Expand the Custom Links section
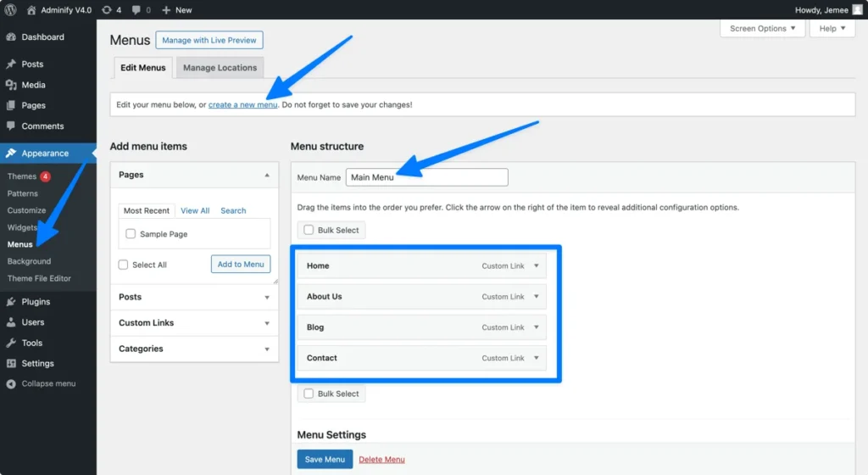 point(194,323)
